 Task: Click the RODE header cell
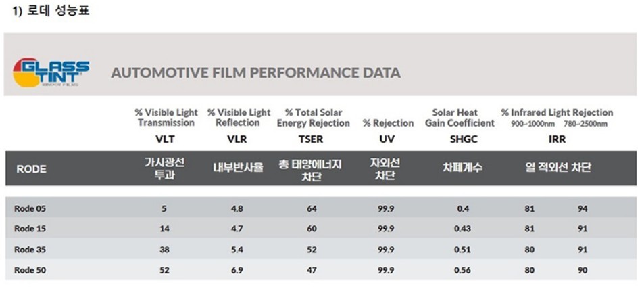(x=30, y=169)
